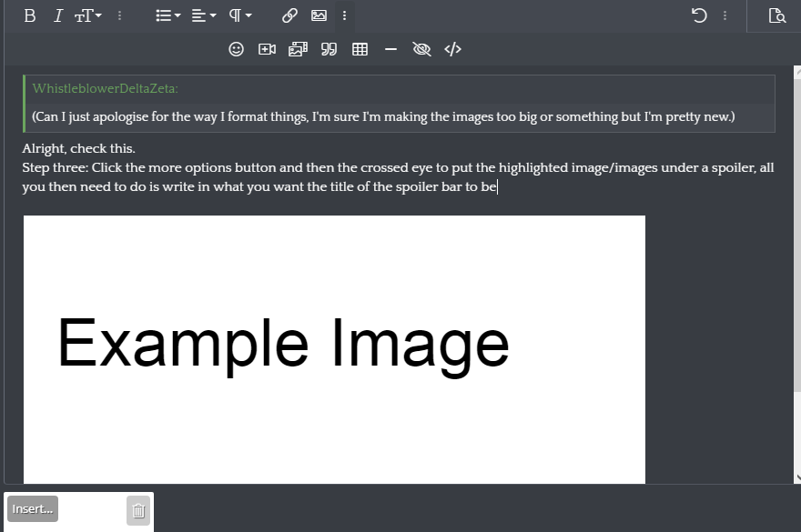Insert media video

[x=268, y=49]
